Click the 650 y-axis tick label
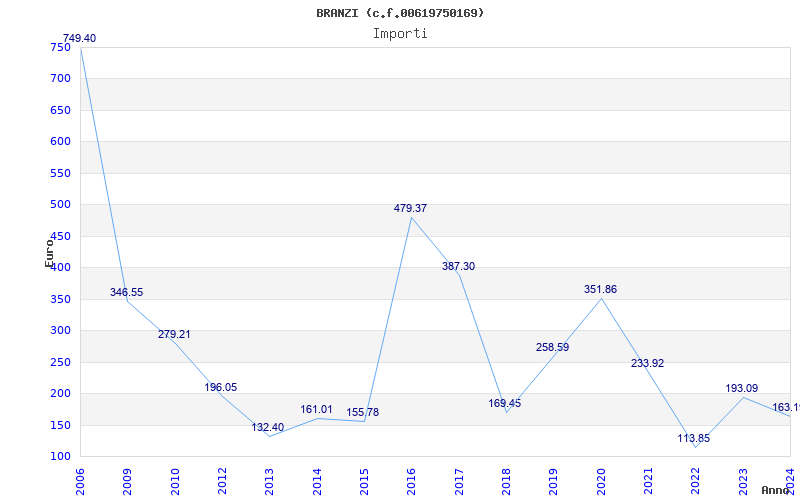This screenshot has width=800, height=500. tap(60, 110)
